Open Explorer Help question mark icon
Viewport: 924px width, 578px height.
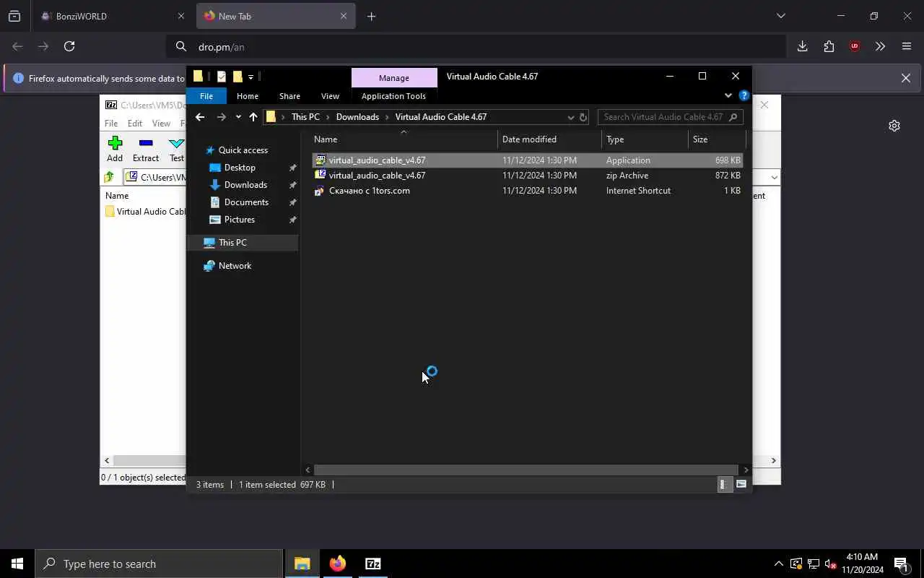click(744, 95)
